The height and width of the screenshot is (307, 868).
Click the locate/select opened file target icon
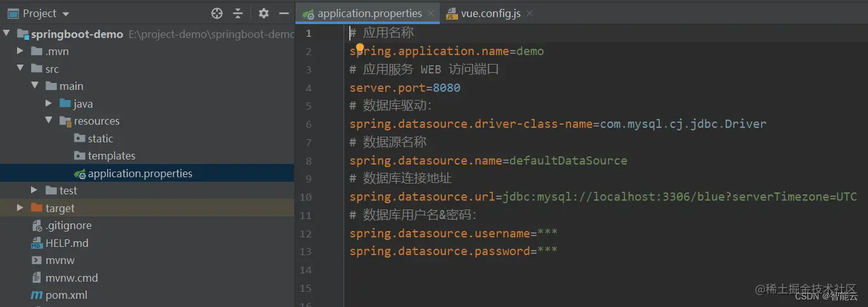pos(217,13)
